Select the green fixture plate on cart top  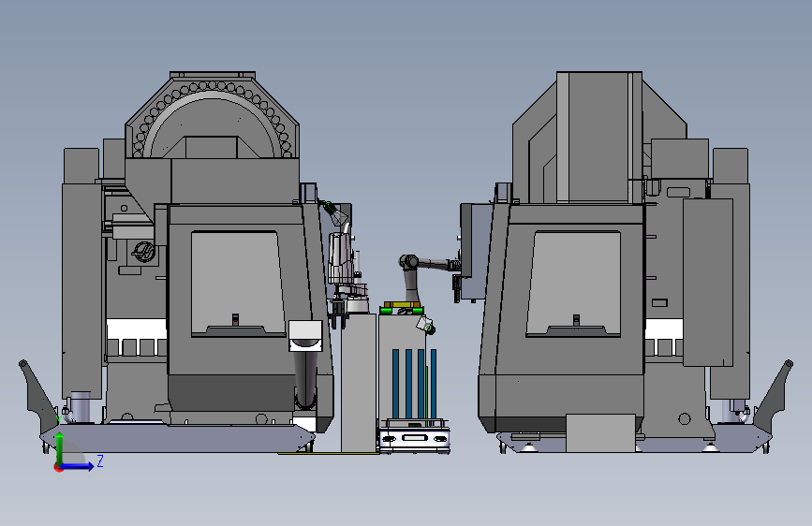tap(402, 310)
